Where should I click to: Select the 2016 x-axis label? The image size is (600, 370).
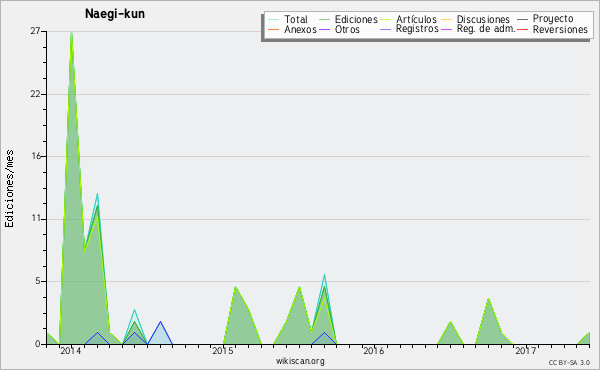click(373, 350)
